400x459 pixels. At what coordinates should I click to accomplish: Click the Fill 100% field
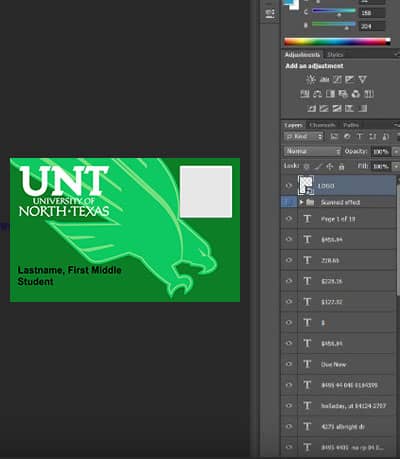click(x=381, y=166)
